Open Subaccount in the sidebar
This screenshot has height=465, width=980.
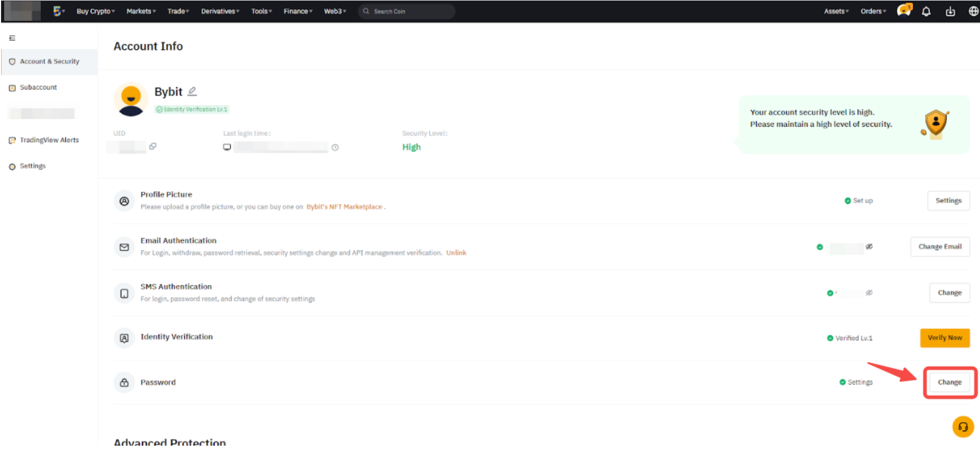pos(38,87)
